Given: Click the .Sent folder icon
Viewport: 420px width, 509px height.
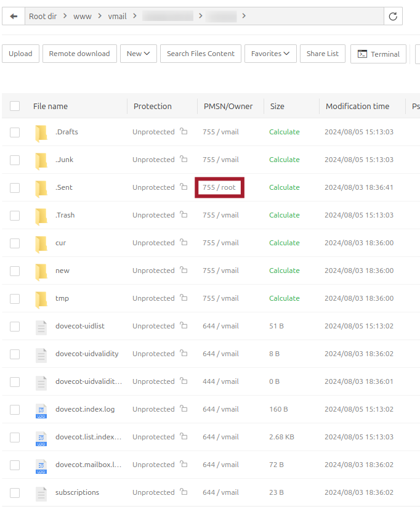Looking at the screenshot, I should click(41, 187).
